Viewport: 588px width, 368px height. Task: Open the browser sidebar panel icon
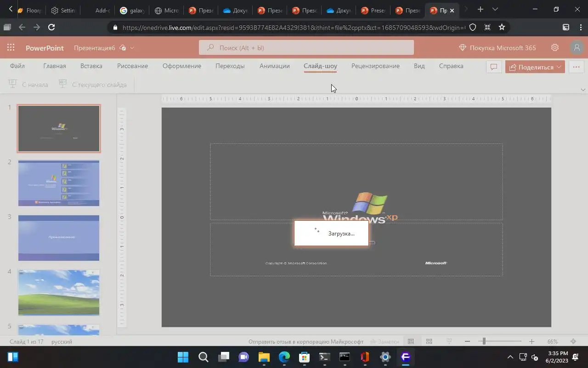click(566, 27)
